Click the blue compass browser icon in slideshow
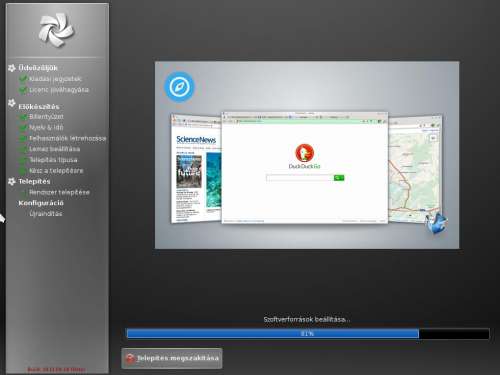The image size is (500, 375). [x=179, y=87]
